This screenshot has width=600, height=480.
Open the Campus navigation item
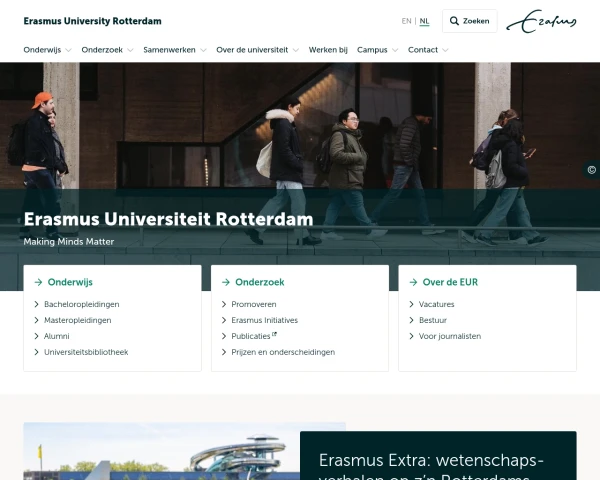click(372, 50)
